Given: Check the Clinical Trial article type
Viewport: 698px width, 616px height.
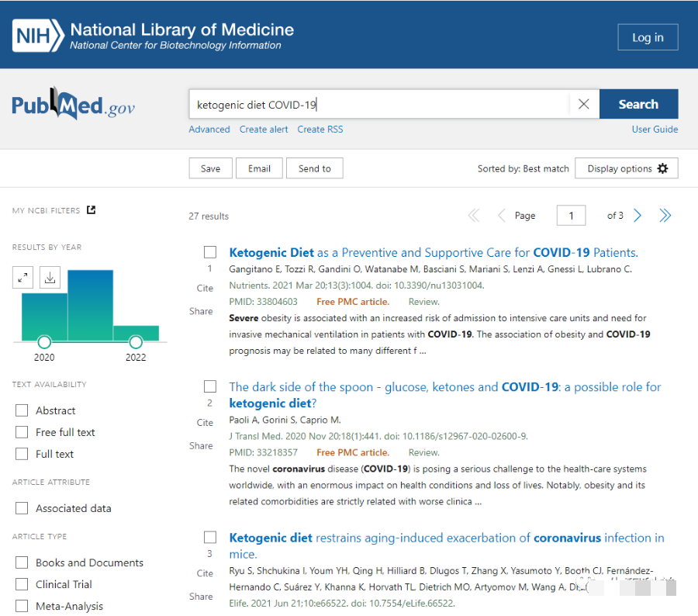Looking at the screenshot, I should point(22,584).
